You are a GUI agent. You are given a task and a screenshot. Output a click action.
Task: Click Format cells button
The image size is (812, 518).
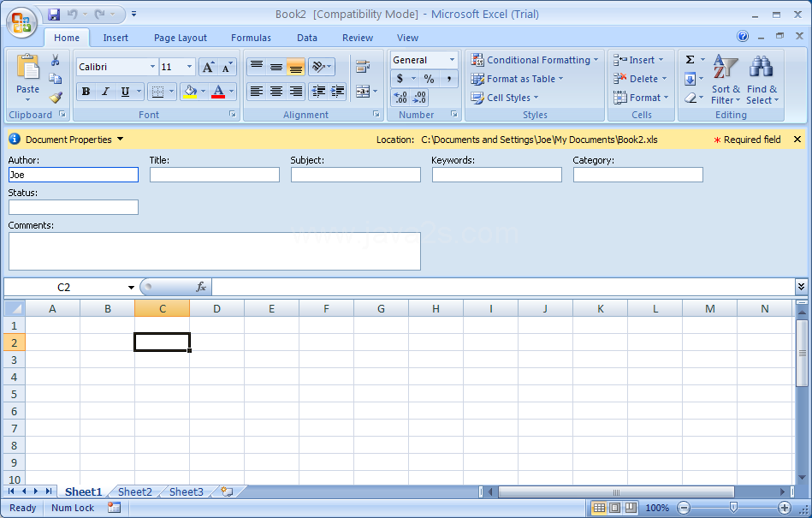tap(641, 98)
